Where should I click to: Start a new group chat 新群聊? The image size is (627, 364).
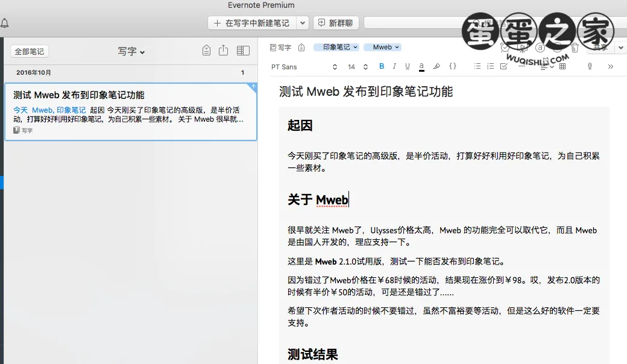coord(336,23)
